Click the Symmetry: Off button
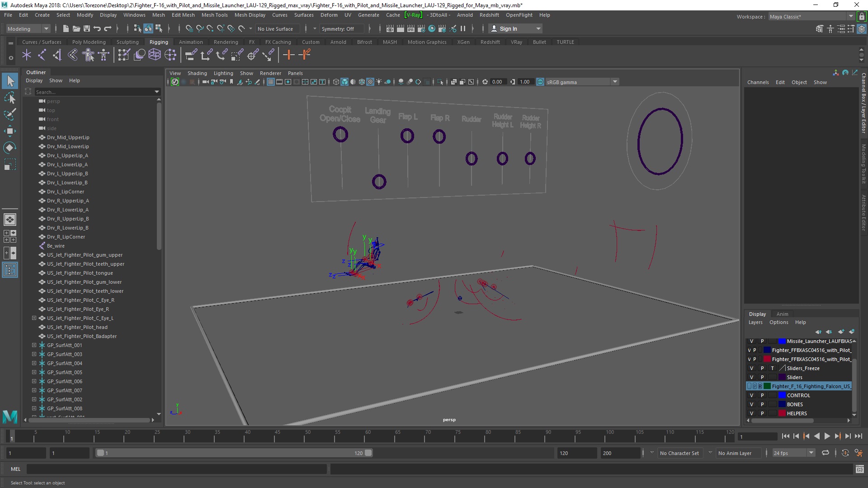 [341, 28]
